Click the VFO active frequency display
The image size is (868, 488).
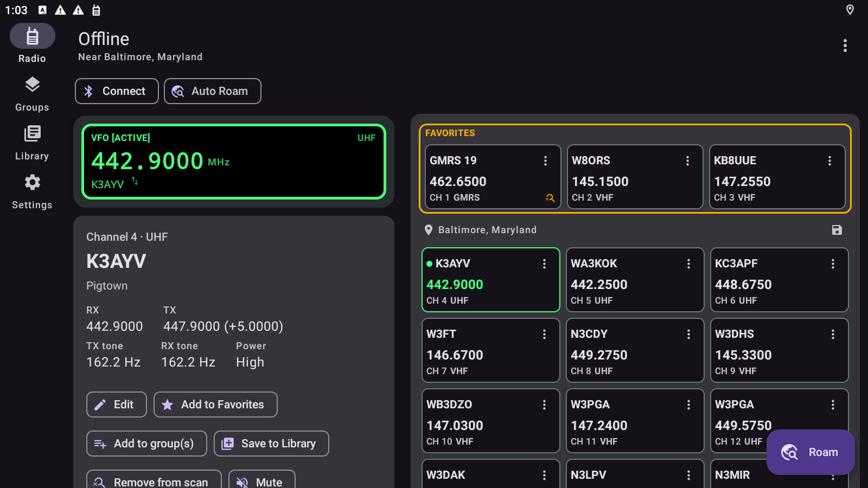click(x=234, y=162)
